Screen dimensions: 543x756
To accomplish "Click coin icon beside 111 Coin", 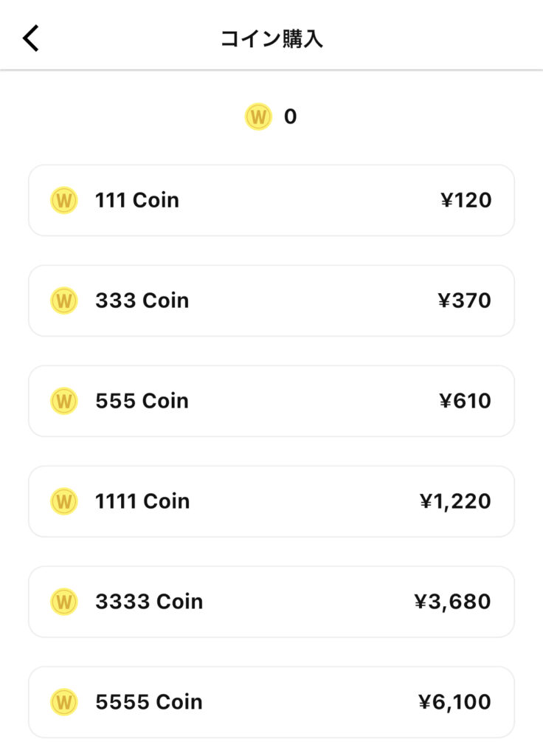I will click(x=64, y=200).
